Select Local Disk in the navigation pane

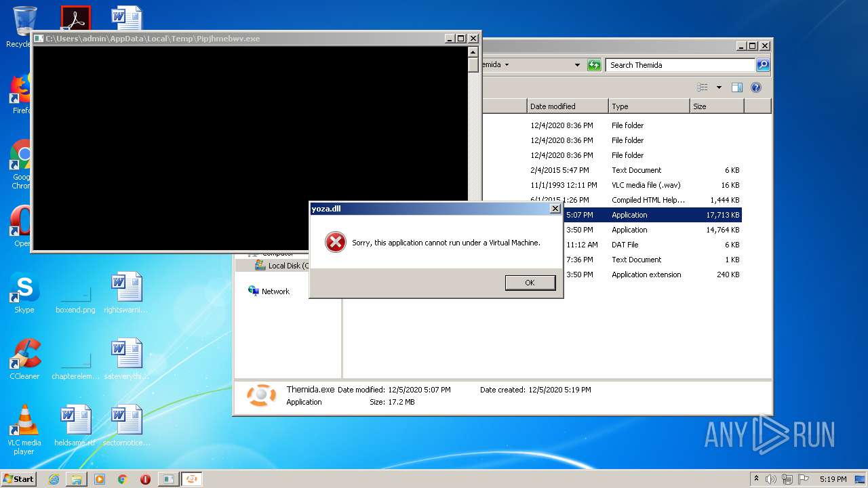[x=283, y=266]
